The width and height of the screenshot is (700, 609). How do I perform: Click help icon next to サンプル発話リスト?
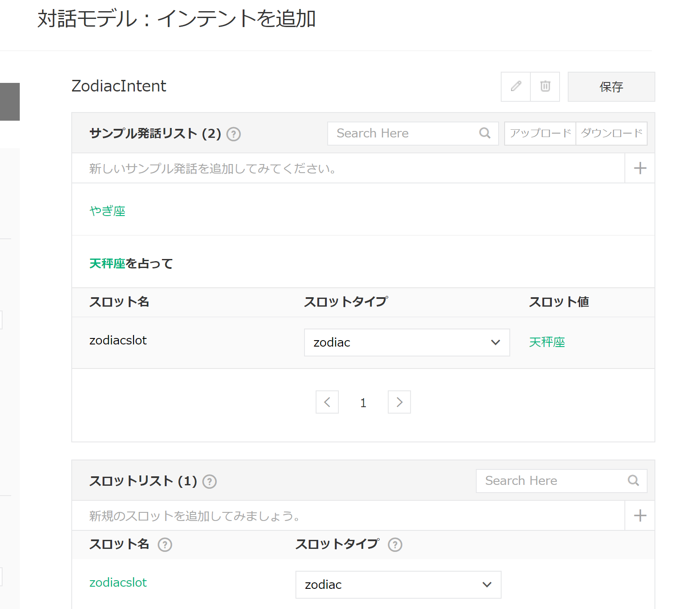(x=234, y=134)
